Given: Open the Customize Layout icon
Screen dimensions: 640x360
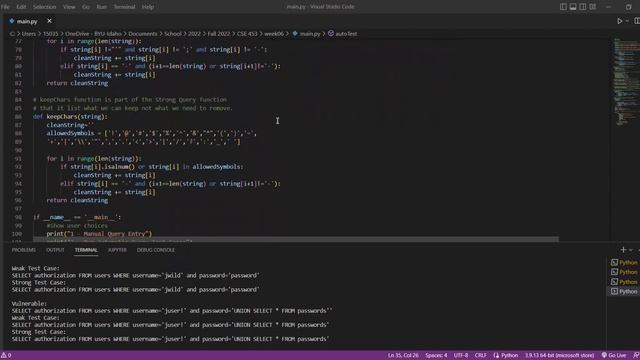Looking at the screenshot, I should tap(593, 7).
